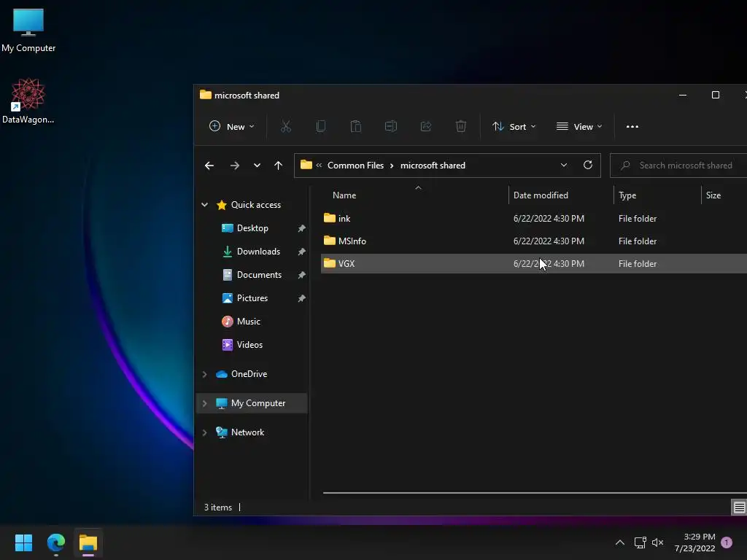
Task: Expand the My Computer tree node
Action: (205, 403)
